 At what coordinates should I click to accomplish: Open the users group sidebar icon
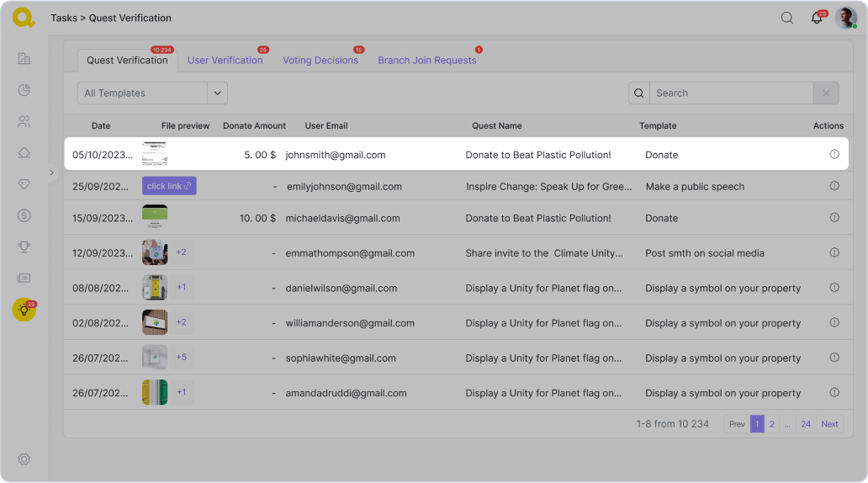[24, 121]
